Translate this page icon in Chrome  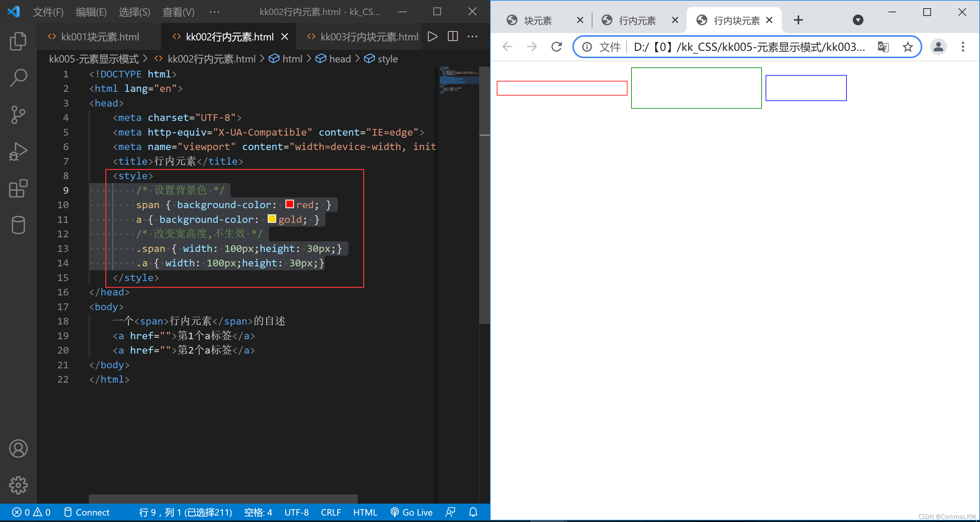883,47
